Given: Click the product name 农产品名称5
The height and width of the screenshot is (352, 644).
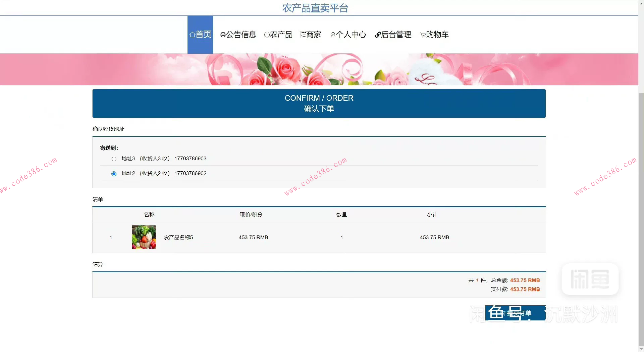Looking at the screenshot, I should (x=178, y=237).
